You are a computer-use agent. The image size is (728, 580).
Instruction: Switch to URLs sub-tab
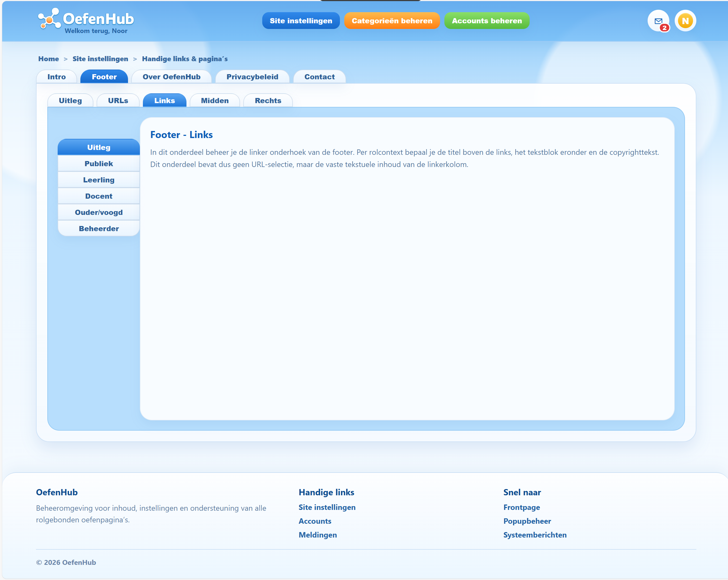(118, 101)
